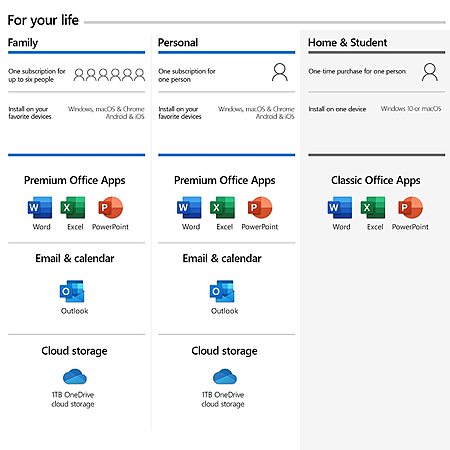Click the OneDrive cloud icon in Personal column
The height and width of the screenshot is (450, 450).
point(225,377)
